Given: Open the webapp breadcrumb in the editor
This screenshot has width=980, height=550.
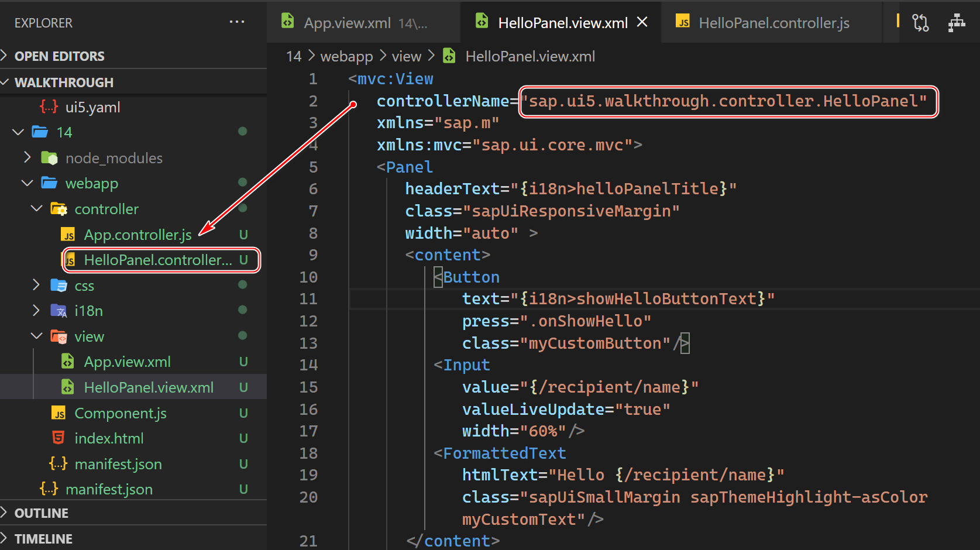Looking at the screenshot, I should click(x=346, y=56).
